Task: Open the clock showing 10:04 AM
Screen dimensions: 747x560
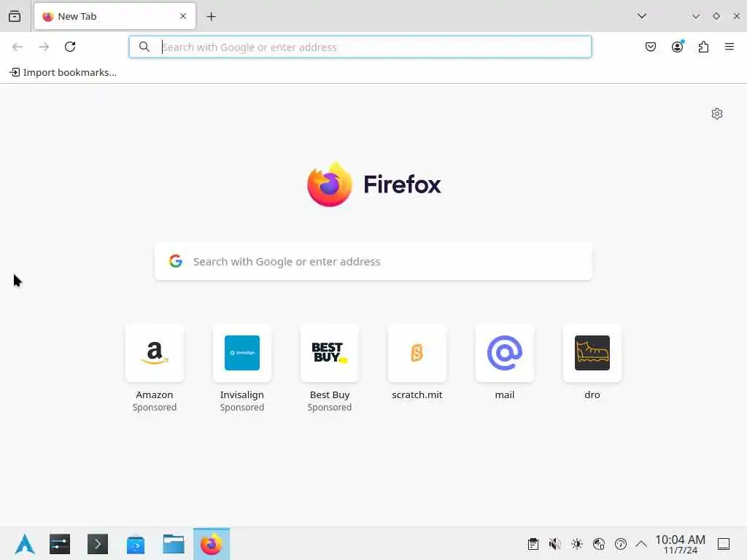Action: 681,544
